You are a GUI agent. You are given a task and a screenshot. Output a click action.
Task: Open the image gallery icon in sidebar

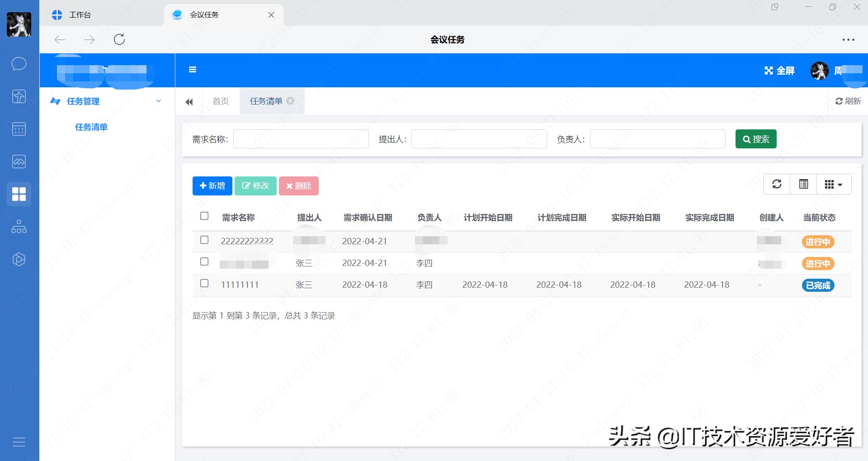(x=19, y=162)
